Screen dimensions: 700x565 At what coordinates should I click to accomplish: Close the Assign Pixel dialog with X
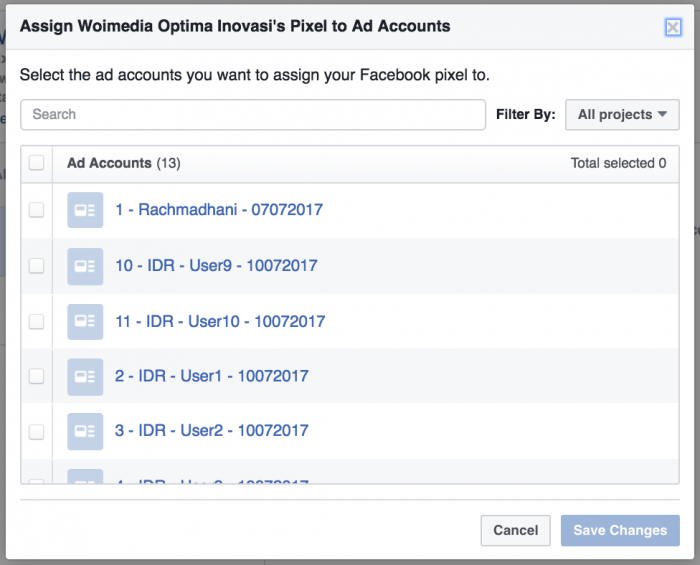(673, 27)
